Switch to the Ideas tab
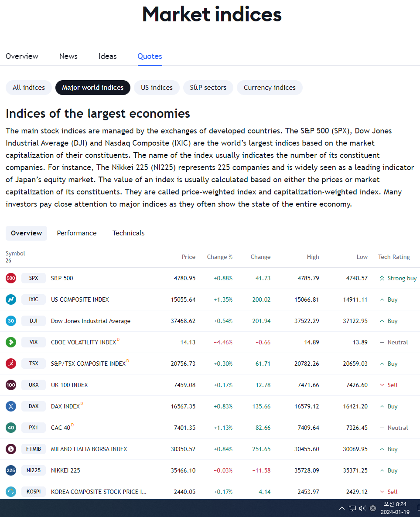Viewport: 420px width, 517px height. point(108,56)
